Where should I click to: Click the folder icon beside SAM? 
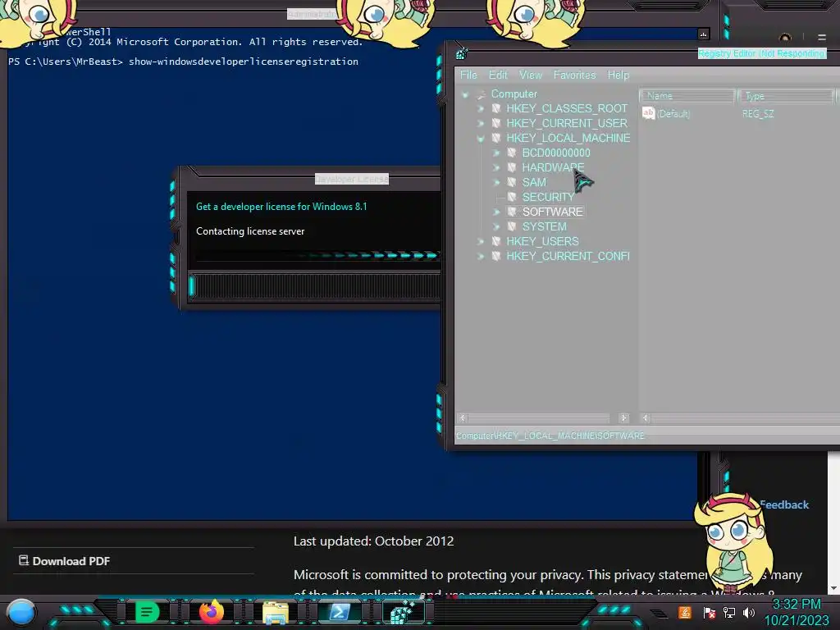(x=512, y=182)
